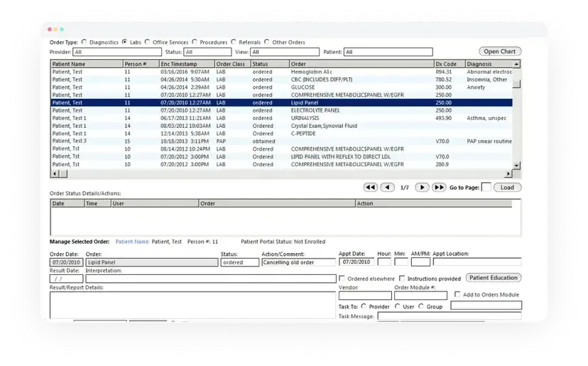Open Patient Education
This screenshot has width=588, height=366.
click(x=493, y=278)
